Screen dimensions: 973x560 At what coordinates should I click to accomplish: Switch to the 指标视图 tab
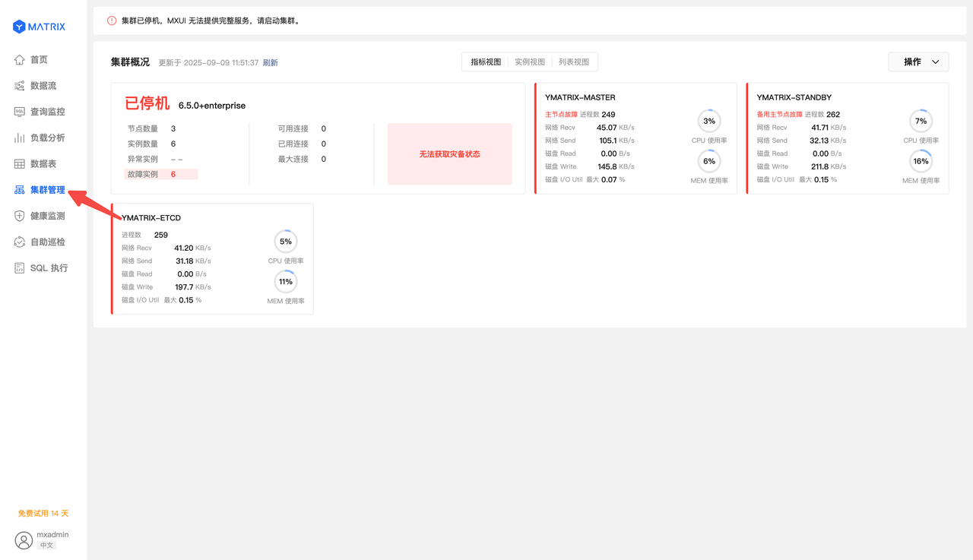[x=486, y=62]
